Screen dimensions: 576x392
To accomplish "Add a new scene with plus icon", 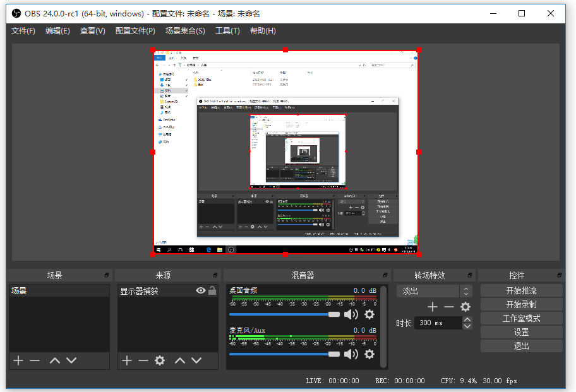I will [x=18, y=360].
